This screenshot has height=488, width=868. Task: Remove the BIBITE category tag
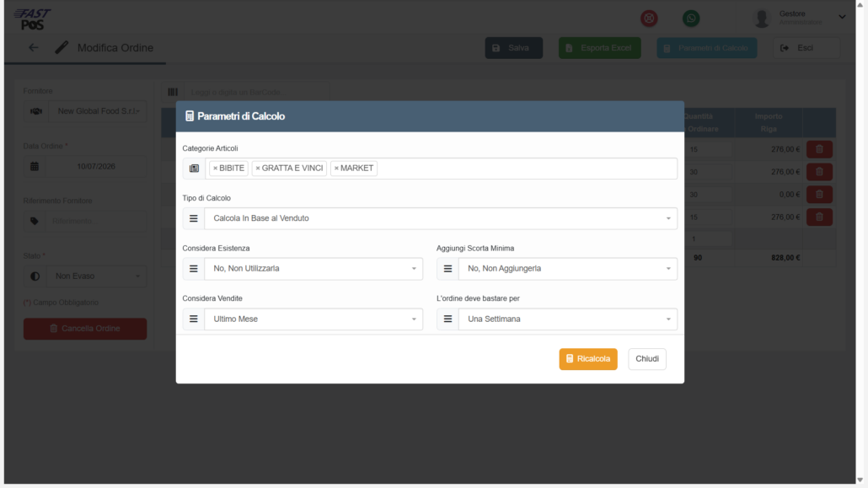pyautogui.click(x=216, y=169)
